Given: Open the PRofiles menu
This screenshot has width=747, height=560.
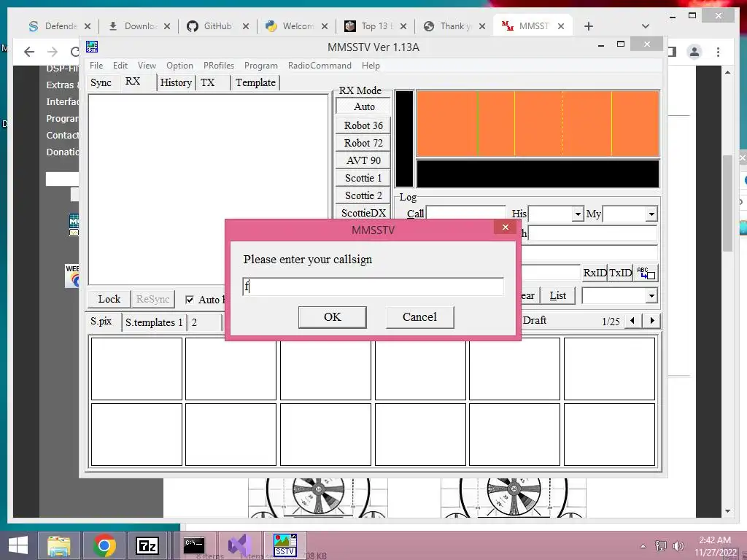Looking at the screenshot, I should click(x=219, y=65).
